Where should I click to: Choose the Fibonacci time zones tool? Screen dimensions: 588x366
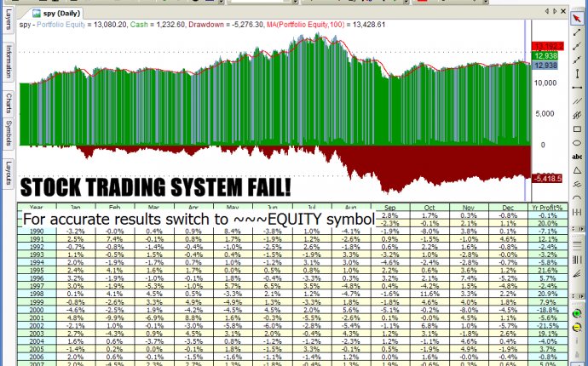(x=577, y=260)
